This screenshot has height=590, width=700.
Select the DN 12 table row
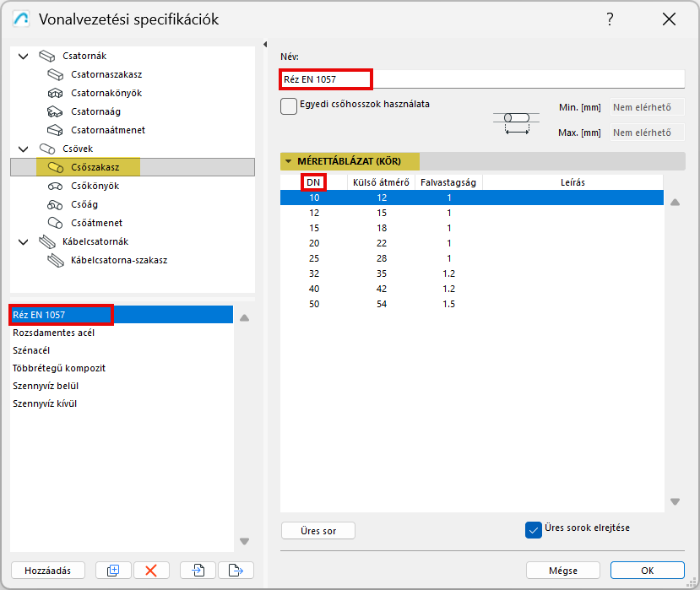pyautogui.click(x=472, y=213)
